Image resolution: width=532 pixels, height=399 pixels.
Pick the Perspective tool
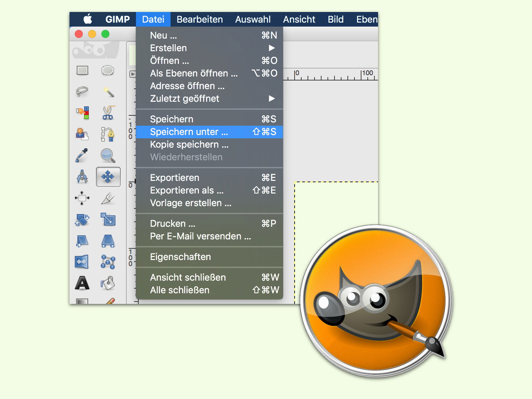(x=108, y=241)
